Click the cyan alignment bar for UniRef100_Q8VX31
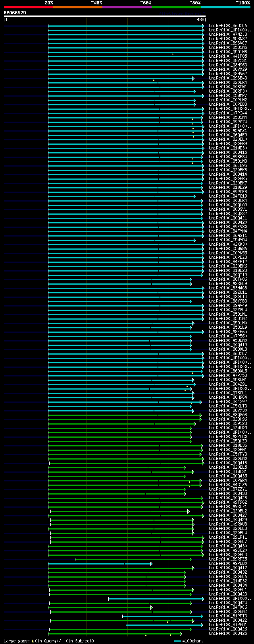 (x=126, y=61)
